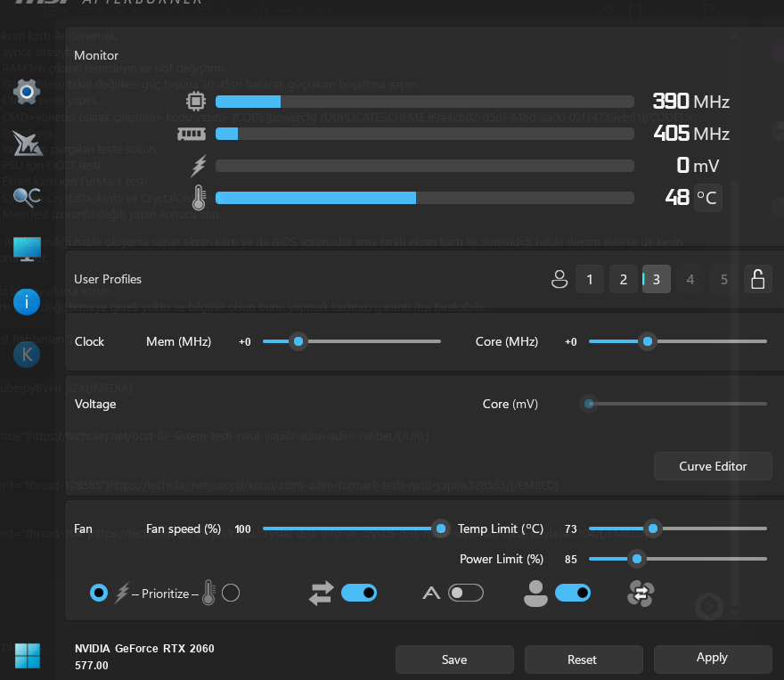This screenshot has width=784, height=680.
Task: Click the prioritize power lightning icon
Action: (x=123, y=594)
